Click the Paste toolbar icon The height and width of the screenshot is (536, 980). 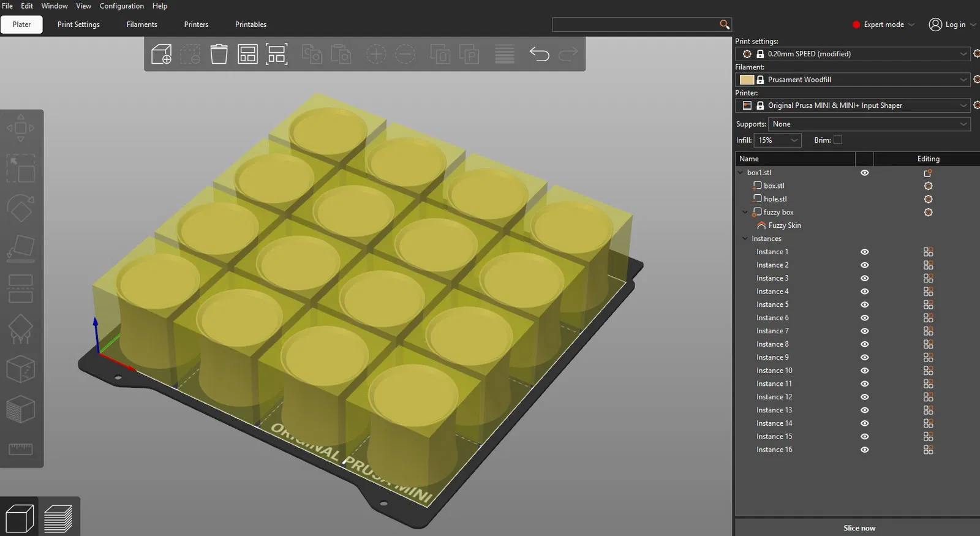pyautogui.click(x=341, y=54)
